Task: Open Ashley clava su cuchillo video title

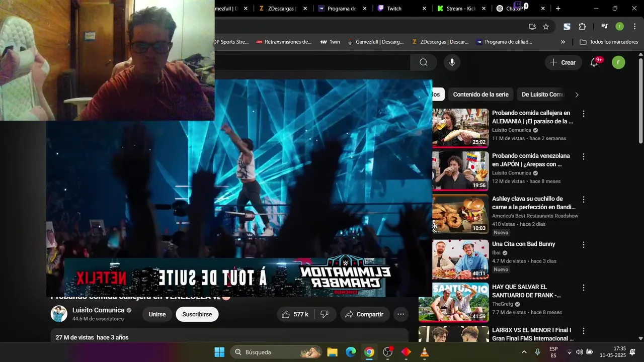Action: pyautogui.click(x=534, y=203)
